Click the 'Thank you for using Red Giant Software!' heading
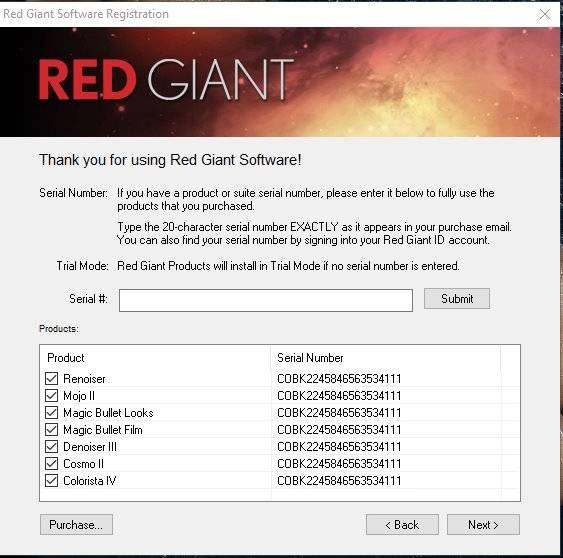 170,160
